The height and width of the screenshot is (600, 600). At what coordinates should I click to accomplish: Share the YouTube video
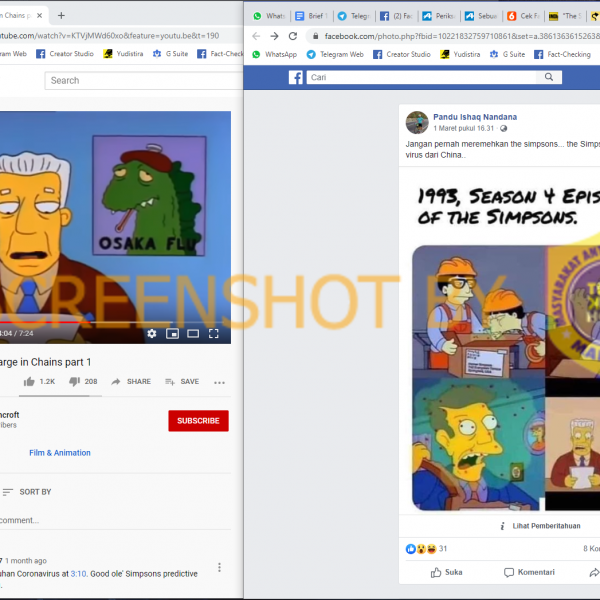(x=131, y=382)
